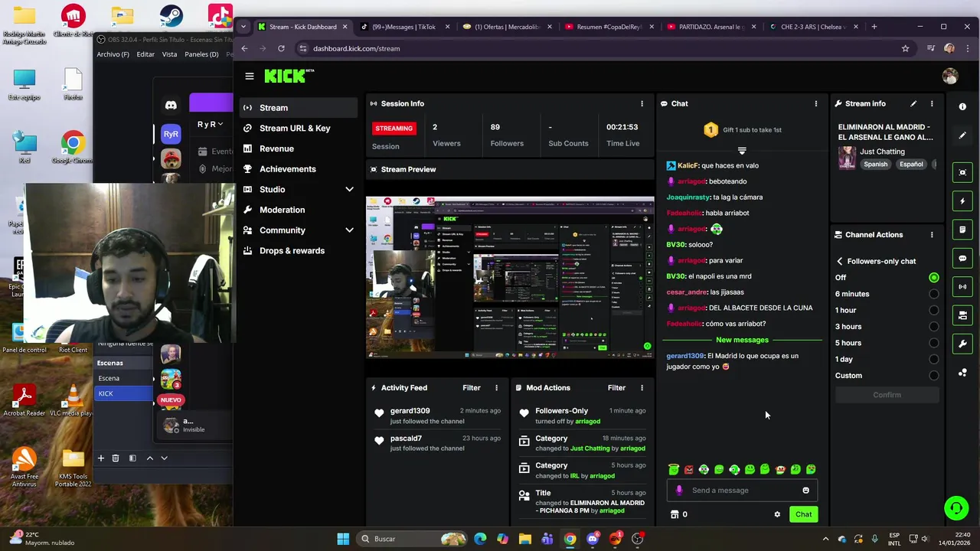
Task: Go back from Followers-only chat
Action: 839,261
